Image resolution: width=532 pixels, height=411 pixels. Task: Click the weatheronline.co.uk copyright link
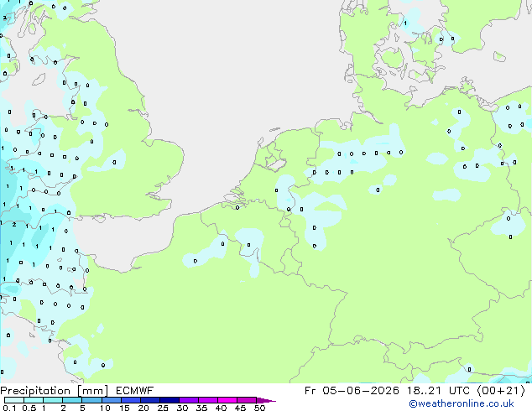(x=462, y=403)
